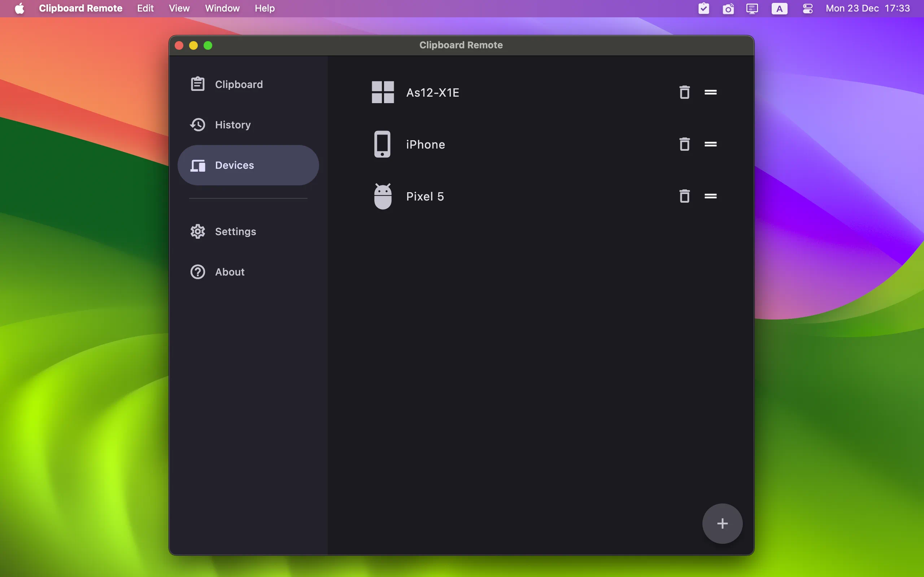The width and height of the screenshot is (924, 577).
Task: Select the History panel icon
Action: 197,125
